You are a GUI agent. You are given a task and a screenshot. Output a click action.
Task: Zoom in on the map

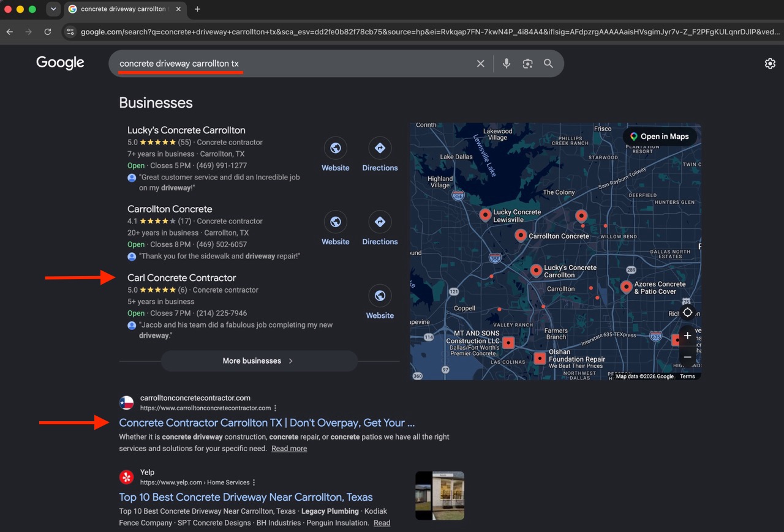click(x=687, y=335)
